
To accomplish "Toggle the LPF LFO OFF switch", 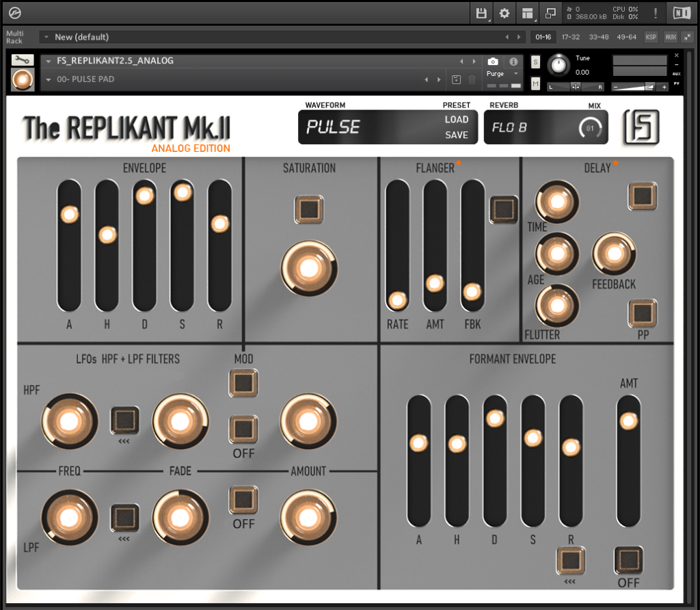I will [243, 500].
